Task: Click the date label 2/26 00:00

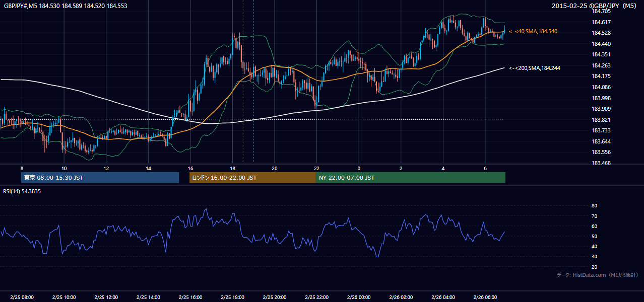Action: (359, 297)
